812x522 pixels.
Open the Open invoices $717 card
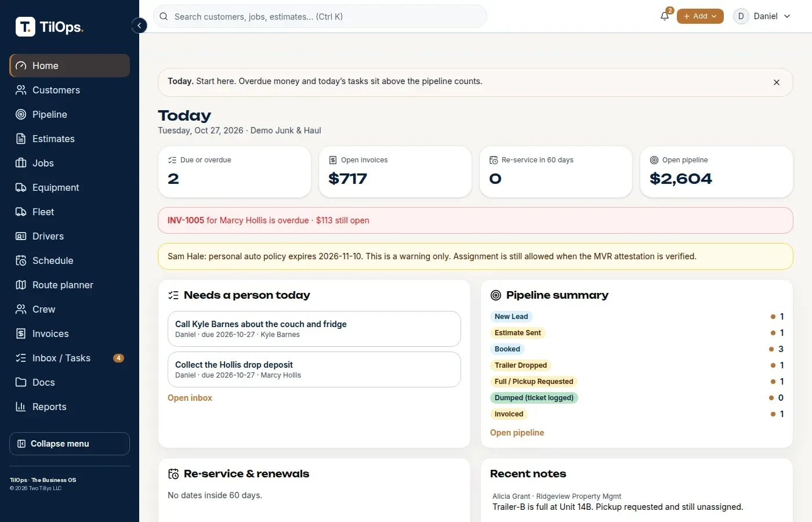coord(395,172)
